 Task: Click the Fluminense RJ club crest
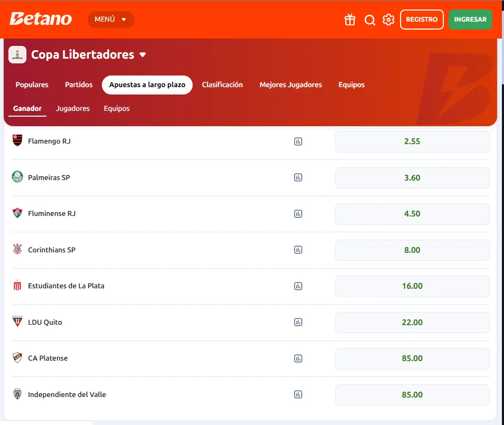click(17, 213)
